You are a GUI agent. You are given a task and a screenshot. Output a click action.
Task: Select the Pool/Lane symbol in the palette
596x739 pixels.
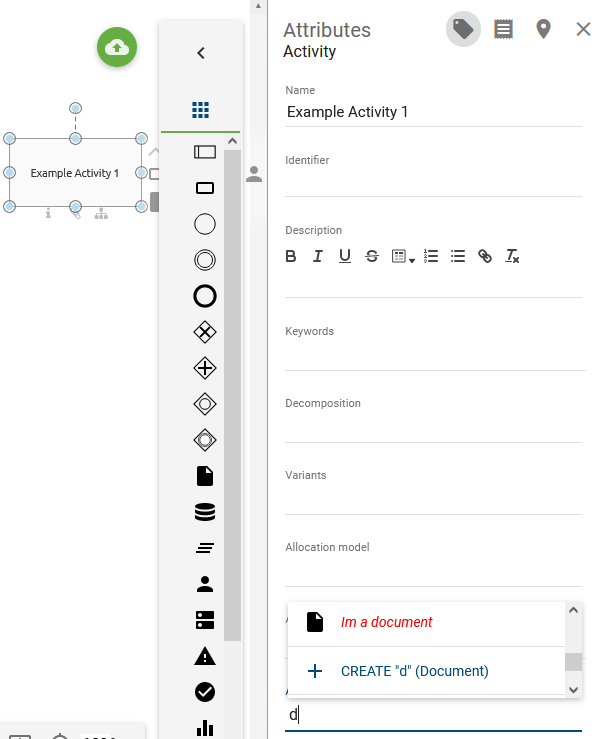(x=205, y=152)
